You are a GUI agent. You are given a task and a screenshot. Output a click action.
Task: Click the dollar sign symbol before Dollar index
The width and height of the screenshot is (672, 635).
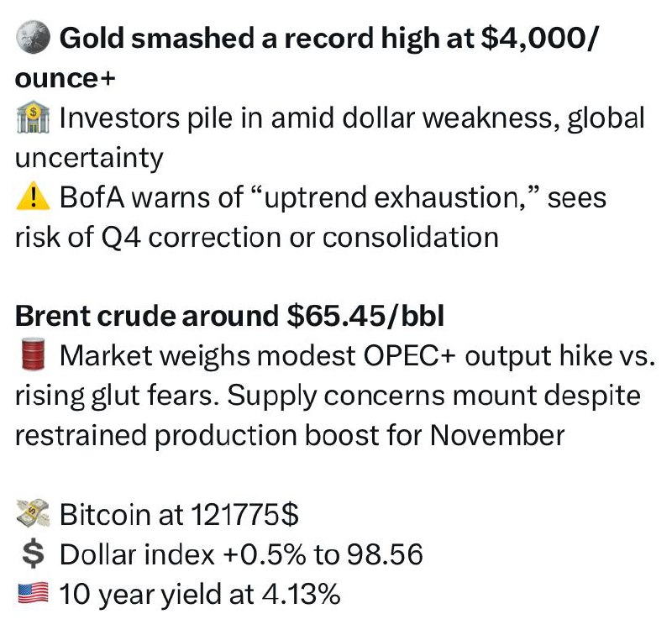(33, 555)
